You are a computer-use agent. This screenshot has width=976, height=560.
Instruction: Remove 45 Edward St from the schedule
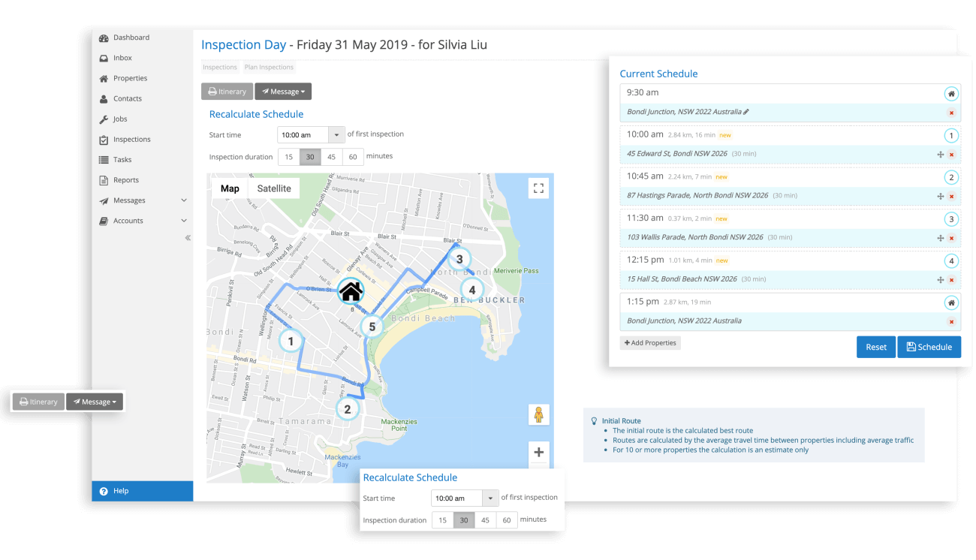pos(951,154)
